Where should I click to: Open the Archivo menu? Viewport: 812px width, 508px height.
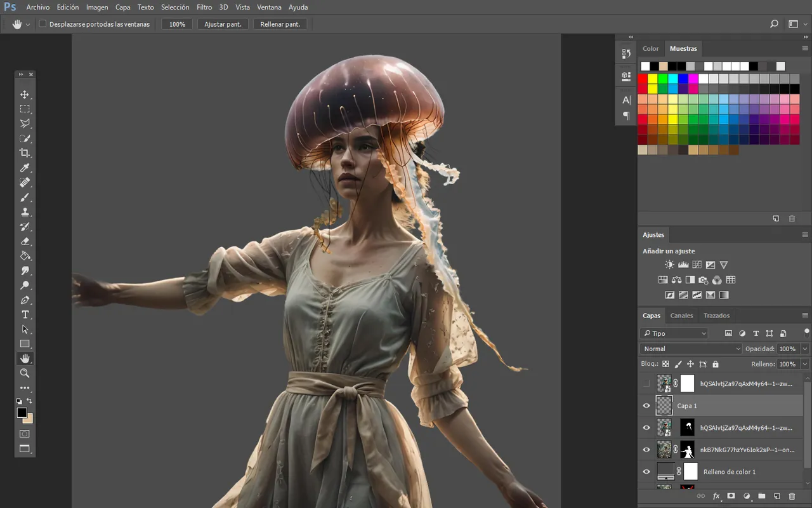38,8
